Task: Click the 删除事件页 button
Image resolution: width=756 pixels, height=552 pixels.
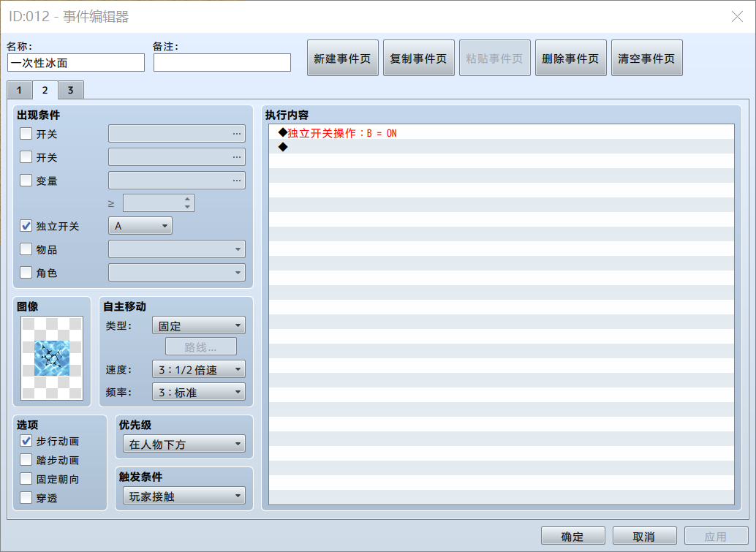Action: pyautogui.click(x=571, y=58)
